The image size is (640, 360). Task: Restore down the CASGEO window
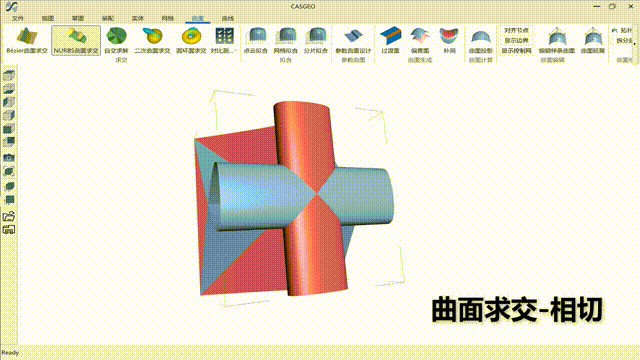click(612, 6)
